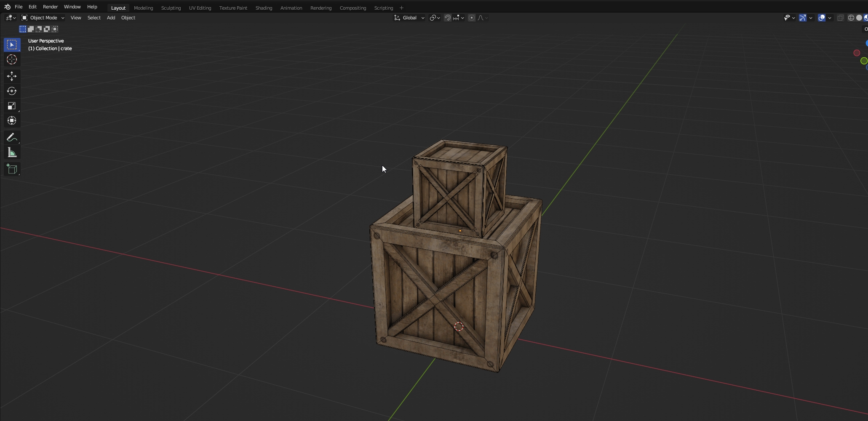
Task: Enable proportional editing toggle
Action: [472, 18]
